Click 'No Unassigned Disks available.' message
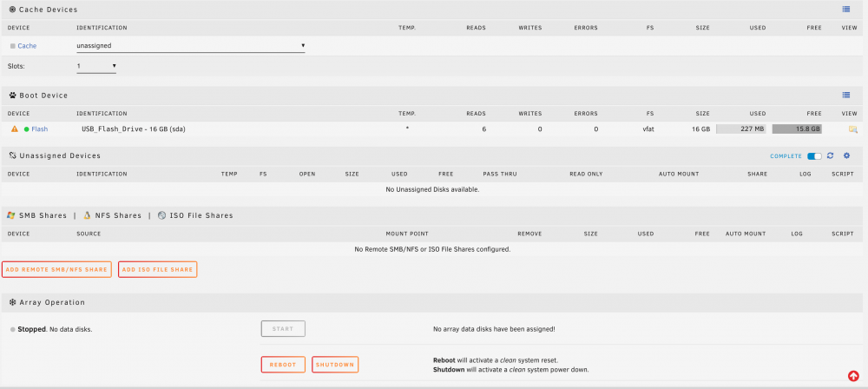This screenshot has width=868, height=389. pyautogui.click(x=432, y=189)
